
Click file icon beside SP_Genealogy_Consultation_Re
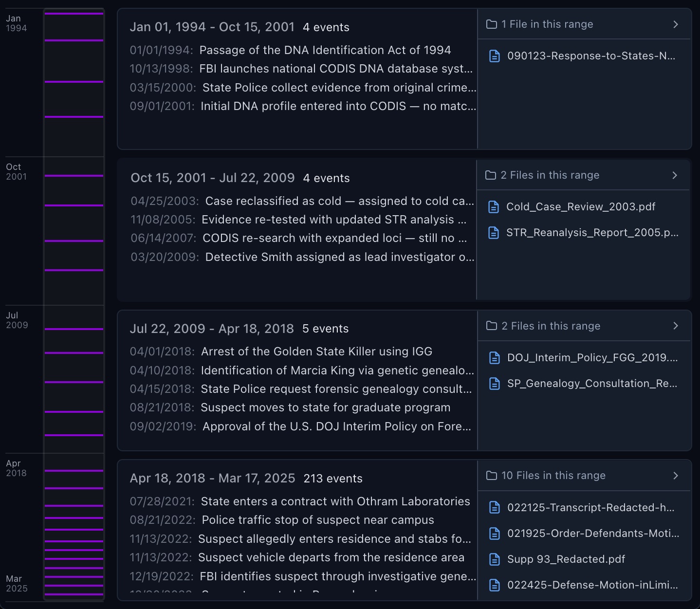494,384
